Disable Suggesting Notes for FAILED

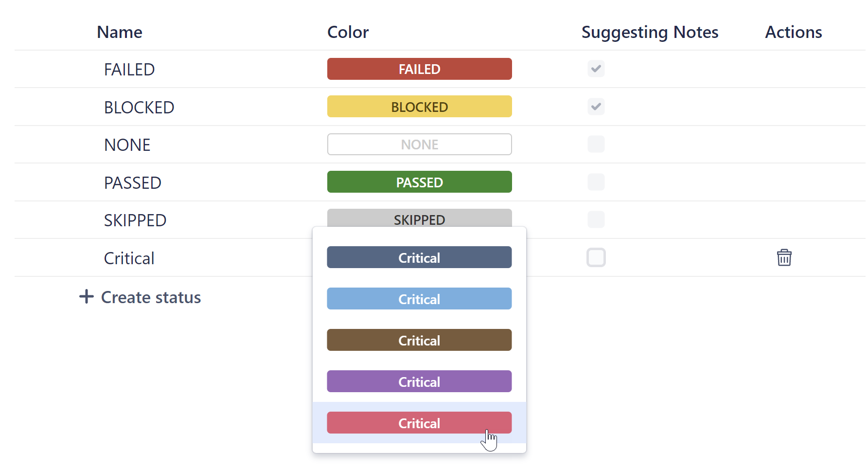(x=596, y=69)
